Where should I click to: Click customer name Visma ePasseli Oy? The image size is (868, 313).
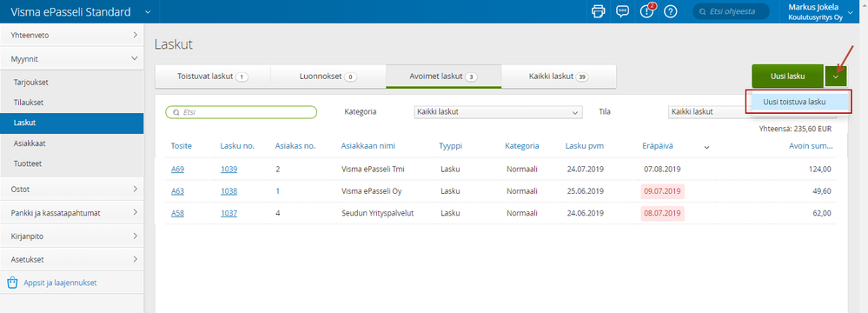(372, 191)
